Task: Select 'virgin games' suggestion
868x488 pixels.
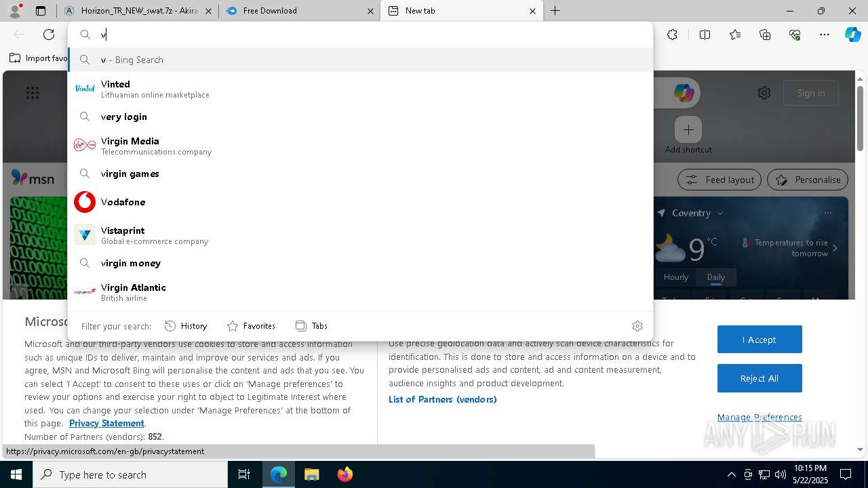Action: [360, 174]
